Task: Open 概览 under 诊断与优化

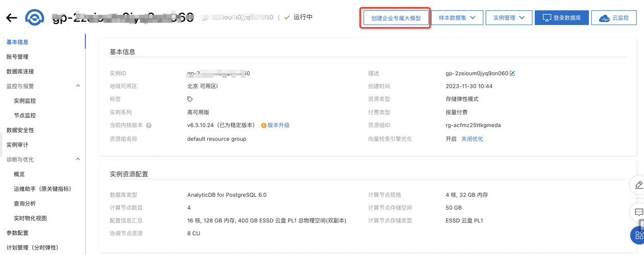Action: click(x=19, y=174)
